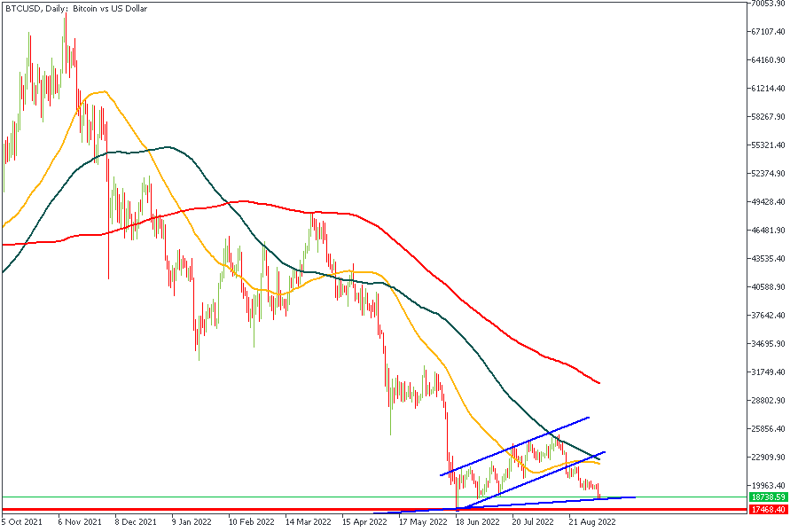This screenshot has height=532, width=798.
Task: Select the 9 Jan 2022 date label
Action: pyautogui.click(x=192, y=523)
